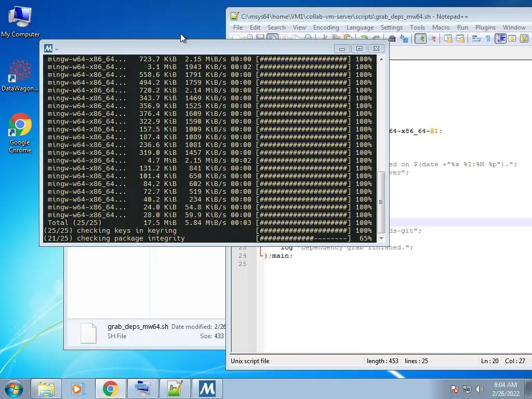
Task: Click 'SH File' type label in Explorer
Action: click(x=117, y=336)
